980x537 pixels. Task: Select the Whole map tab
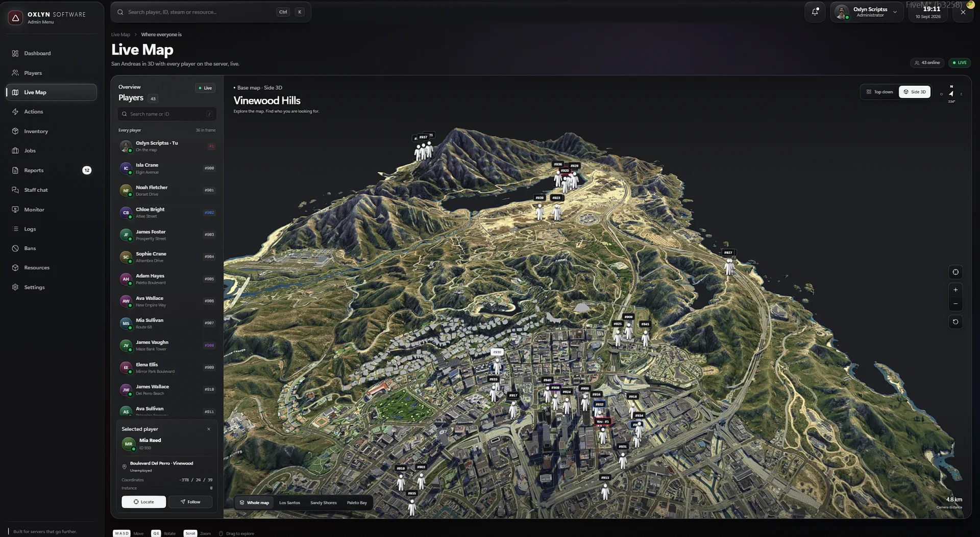(254, 503)
